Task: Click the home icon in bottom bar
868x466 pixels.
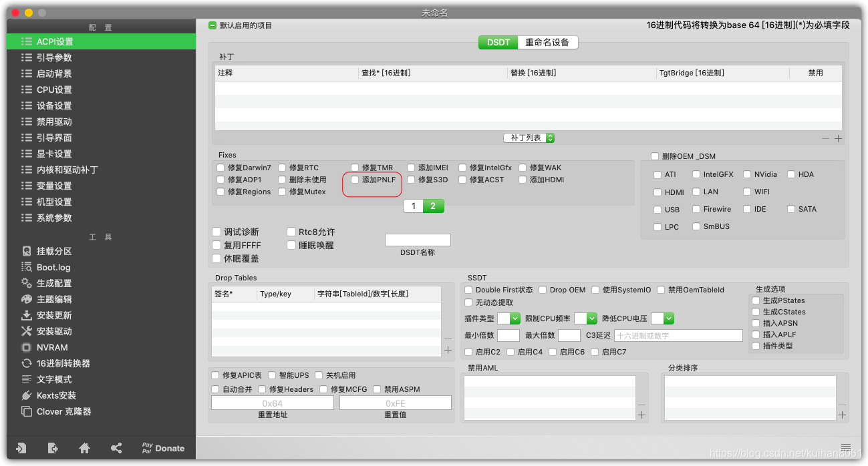Action: pyautogui.click(x=84, y=448)
